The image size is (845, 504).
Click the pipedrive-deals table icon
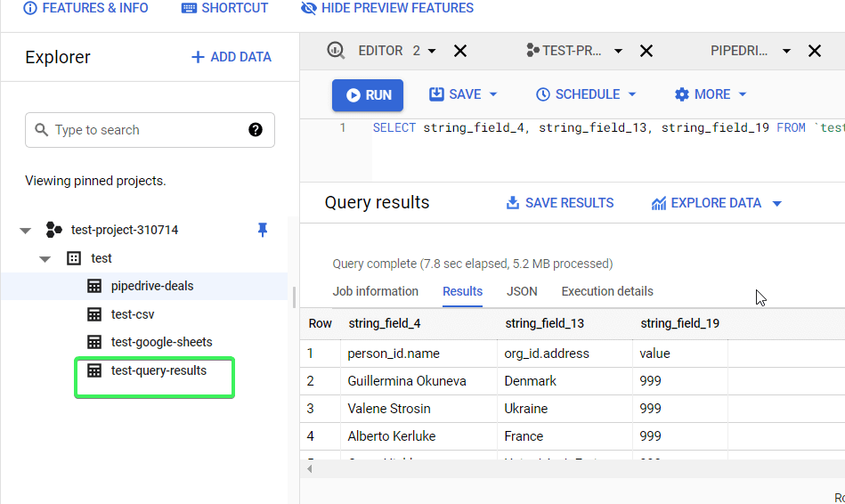coord(94,286)
